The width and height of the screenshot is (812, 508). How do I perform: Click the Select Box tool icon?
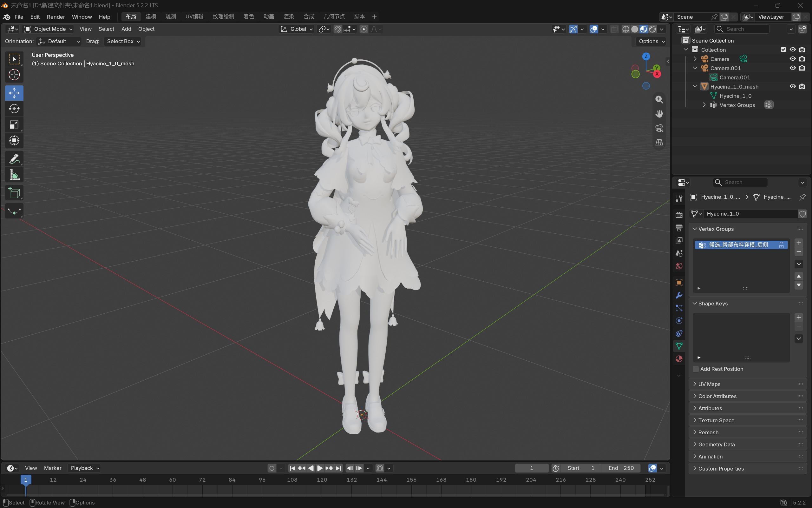click(x=14, y=59)
